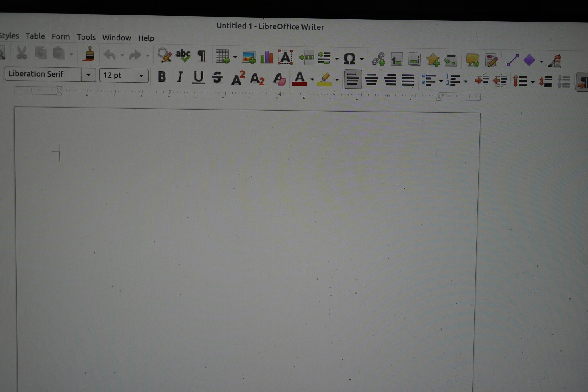
Task: Insert a comment
Action: pos(473,60)
